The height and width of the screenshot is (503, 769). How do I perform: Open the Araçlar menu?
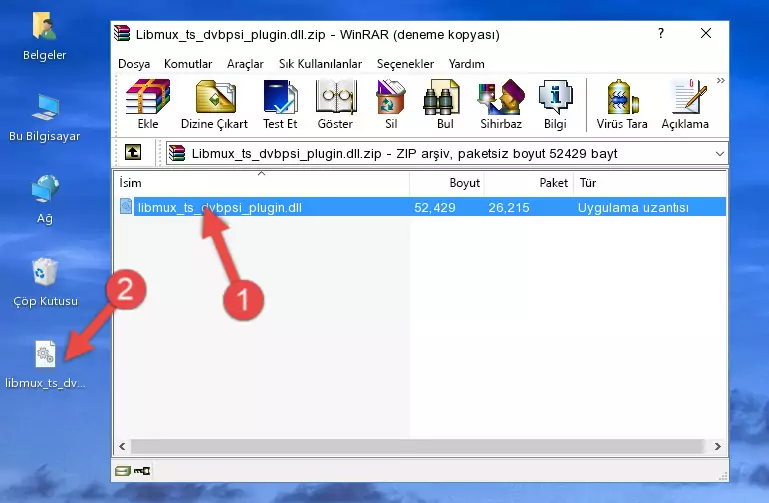245,64
